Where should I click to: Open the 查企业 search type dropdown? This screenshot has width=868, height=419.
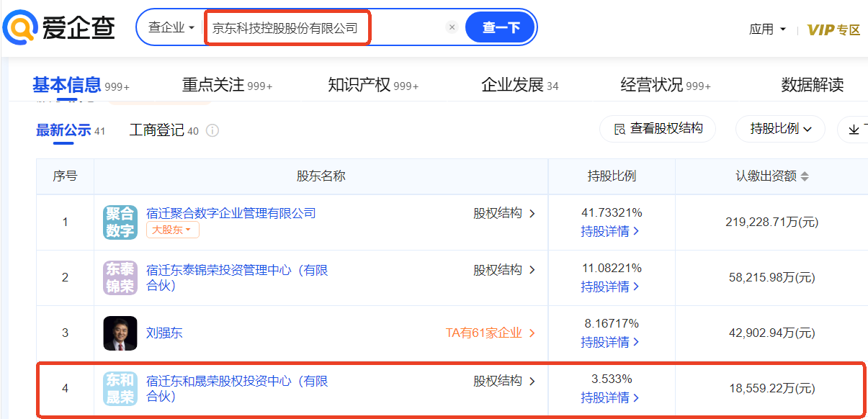(x=171, y=27)
